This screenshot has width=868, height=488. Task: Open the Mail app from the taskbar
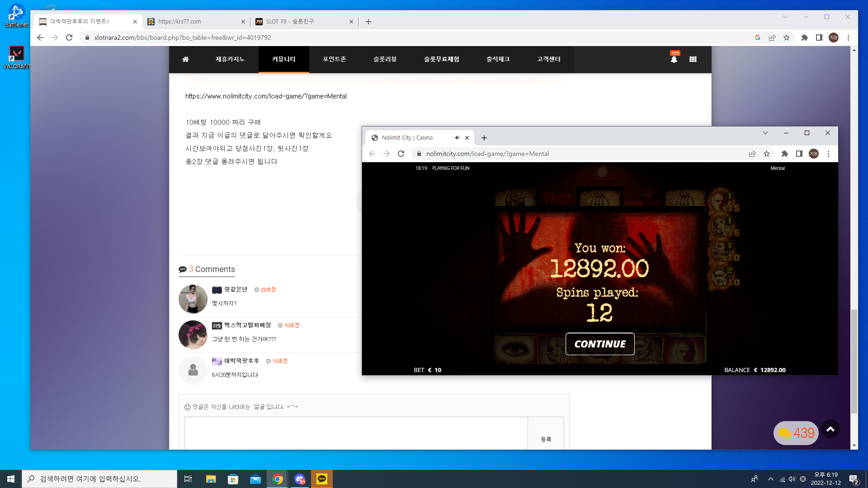255,479
